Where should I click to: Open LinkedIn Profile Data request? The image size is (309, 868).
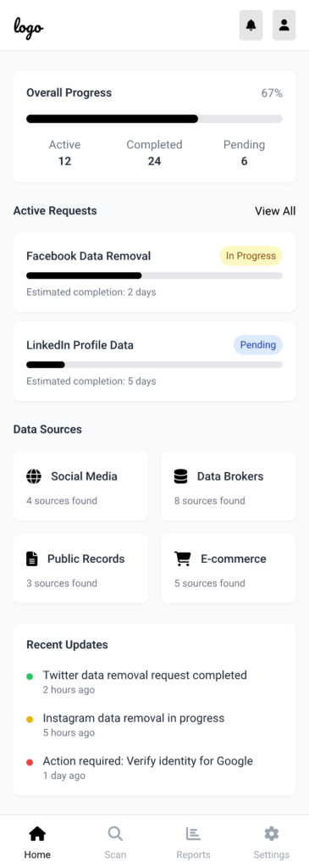tap(154, 361)
